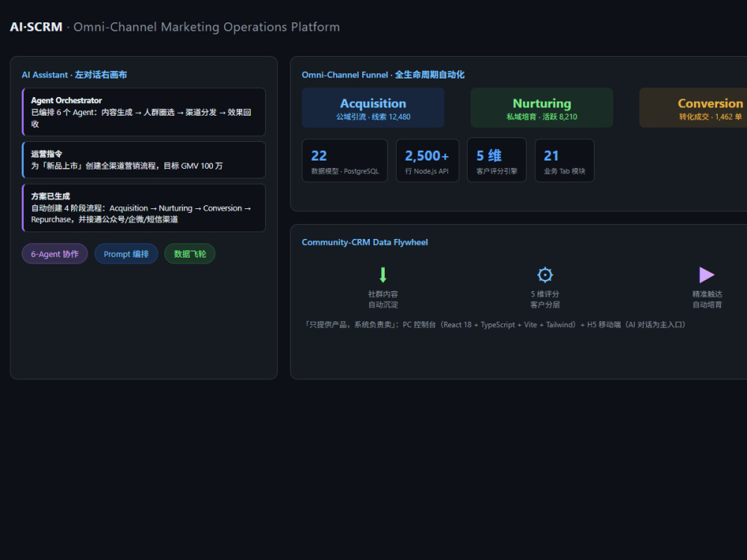The width and height of the screenshot is (747, 560).
Task: Click the AI Assistant · 左对话右画布 heading
Action: (x=74, y=75)
